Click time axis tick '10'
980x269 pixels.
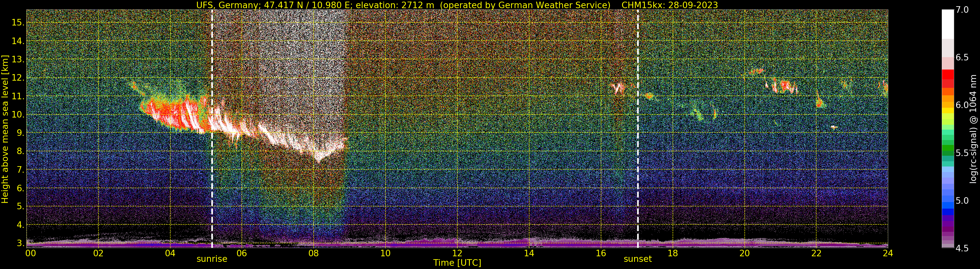[x=385, y=253]
